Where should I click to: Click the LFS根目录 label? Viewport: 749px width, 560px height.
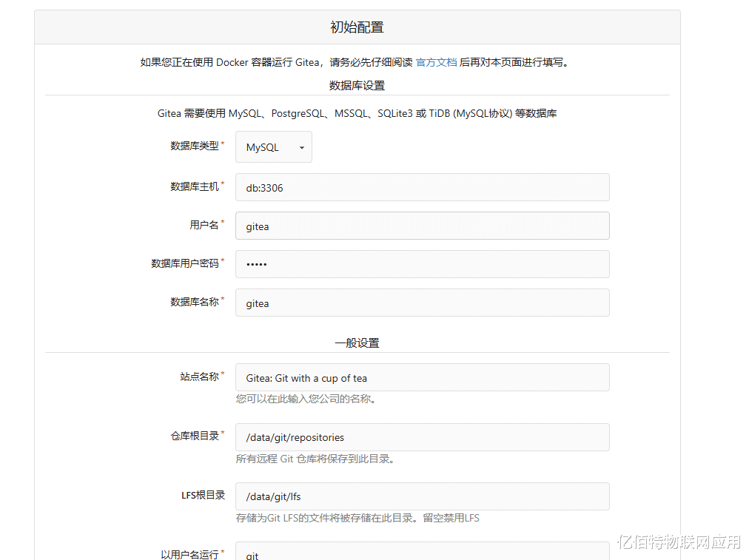coord(203,496)
